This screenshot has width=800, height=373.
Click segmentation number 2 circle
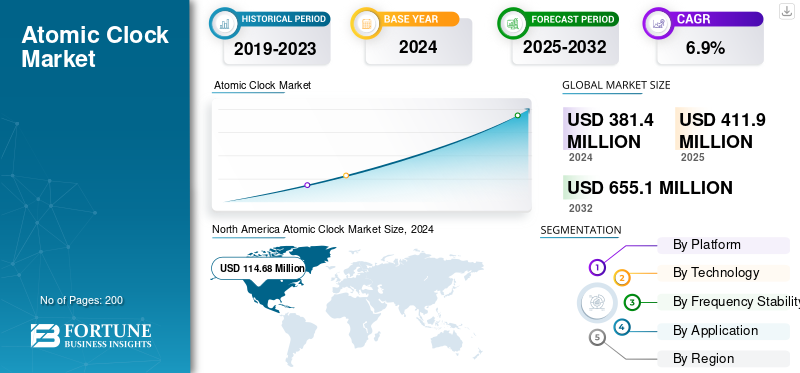621,278
